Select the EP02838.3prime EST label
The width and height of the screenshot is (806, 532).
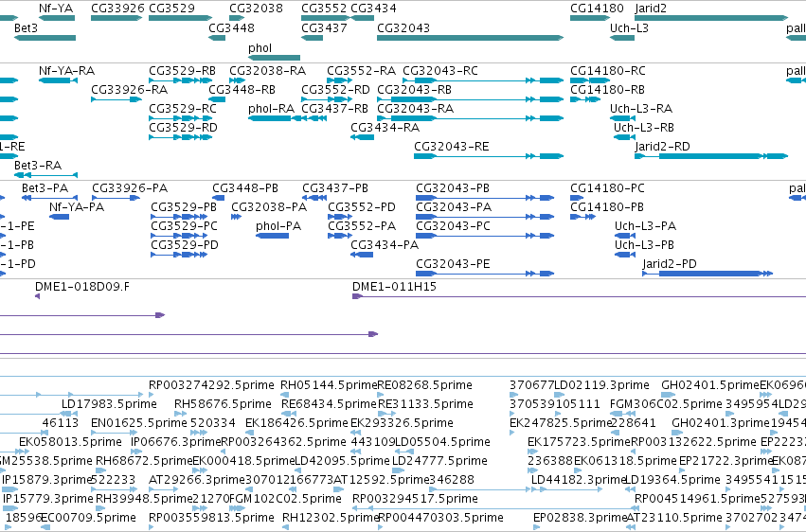(580, 518)
